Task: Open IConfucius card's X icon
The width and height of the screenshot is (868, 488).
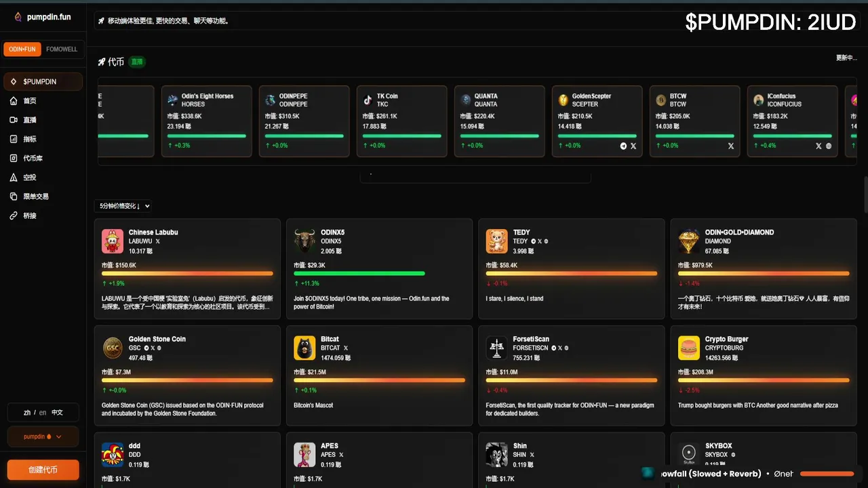Action: [819, 146]
